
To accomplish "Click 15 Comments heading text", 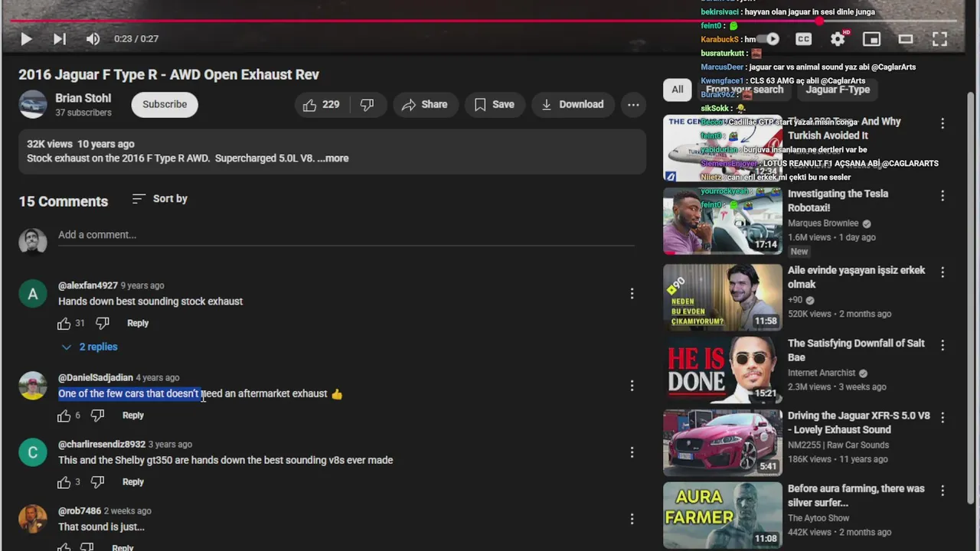I will (64, 201).
